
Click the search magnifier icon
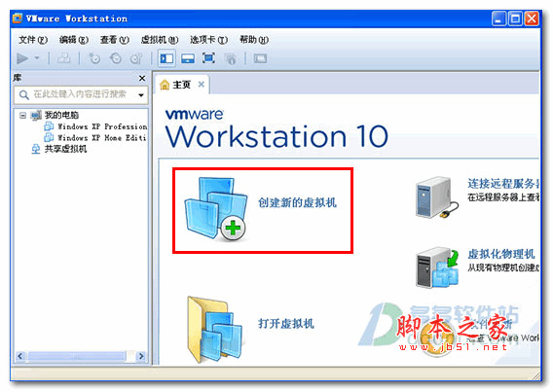(x=23, y=94)
